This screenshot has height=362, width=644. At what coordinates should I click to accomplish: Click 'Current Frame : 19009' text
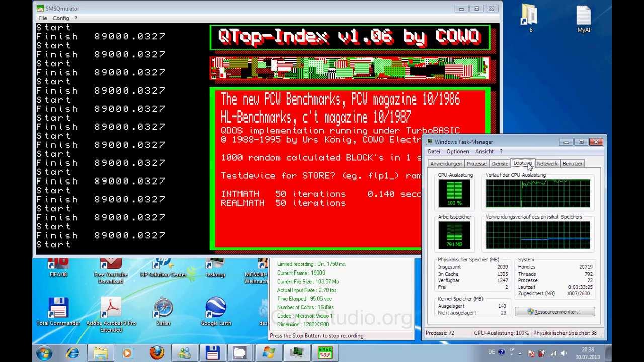[301, 273]
